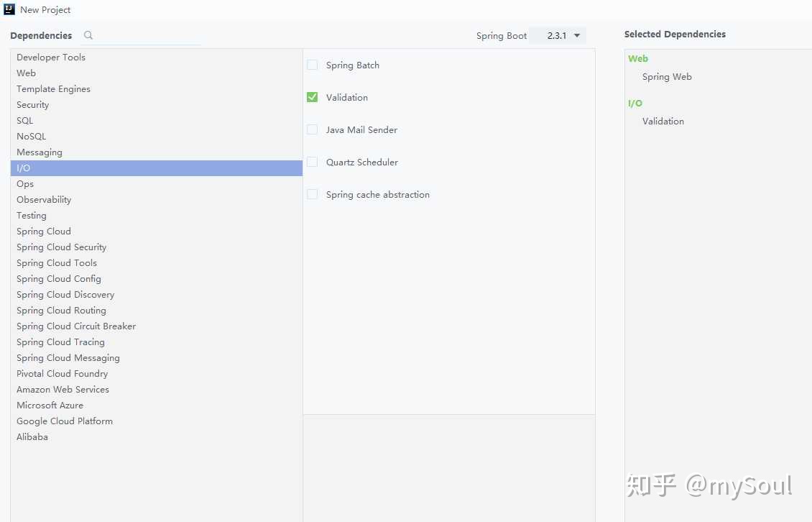
Task: Choose the Ops category
Action: coord(157,183)
